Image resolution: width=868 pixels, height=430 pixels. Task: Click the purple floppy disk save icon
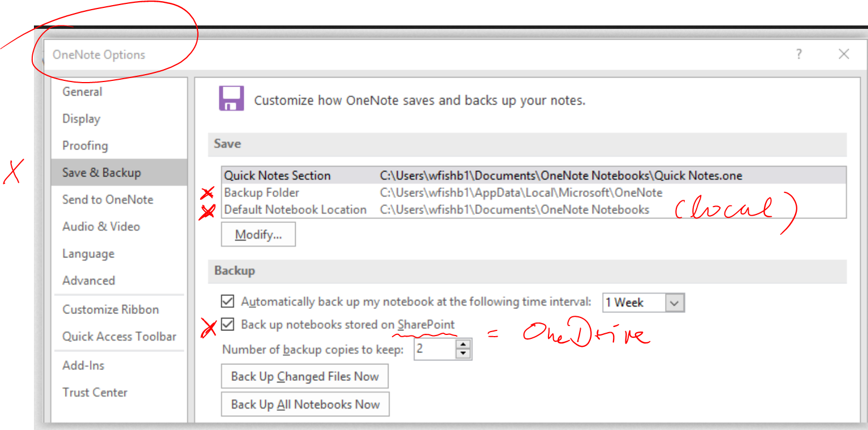pyautogui.click(x=231, y=97)
